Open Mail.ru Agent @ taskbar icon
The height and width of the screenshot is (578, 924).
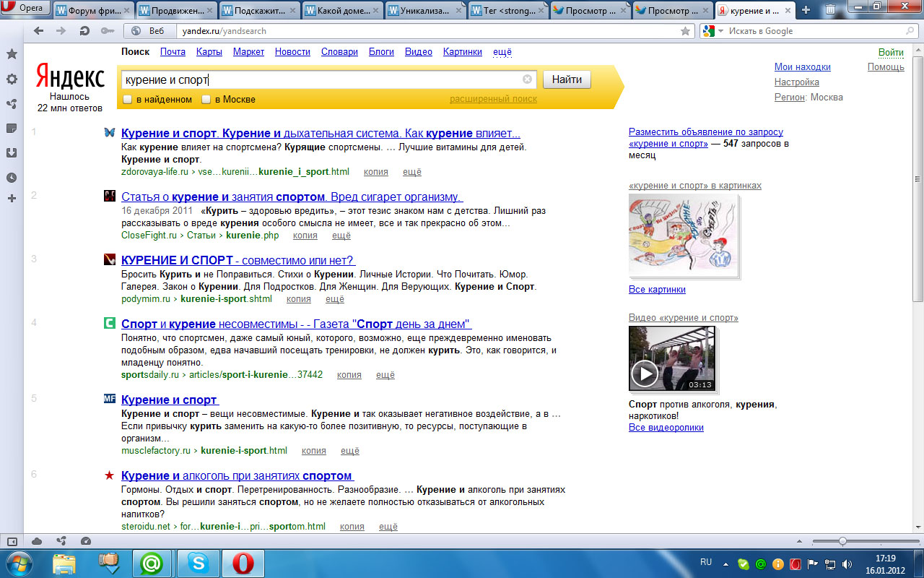pyautogui.click(x=152, y=564)
